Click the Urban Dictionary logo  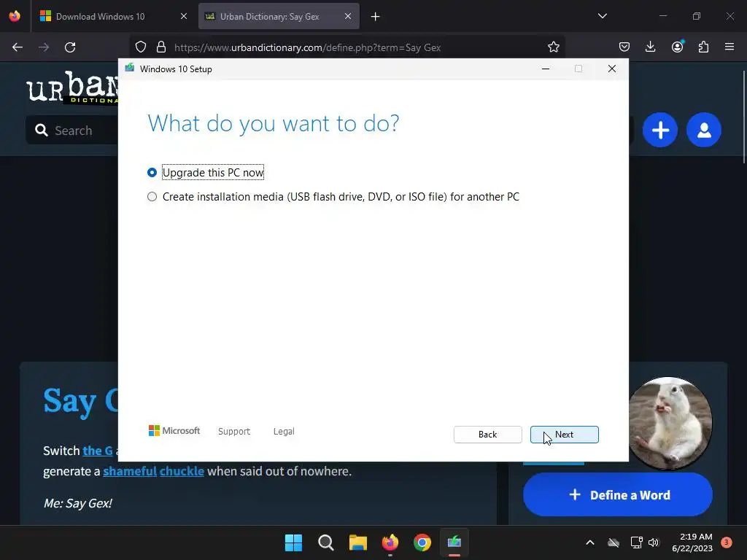click(x=72, y=87)
